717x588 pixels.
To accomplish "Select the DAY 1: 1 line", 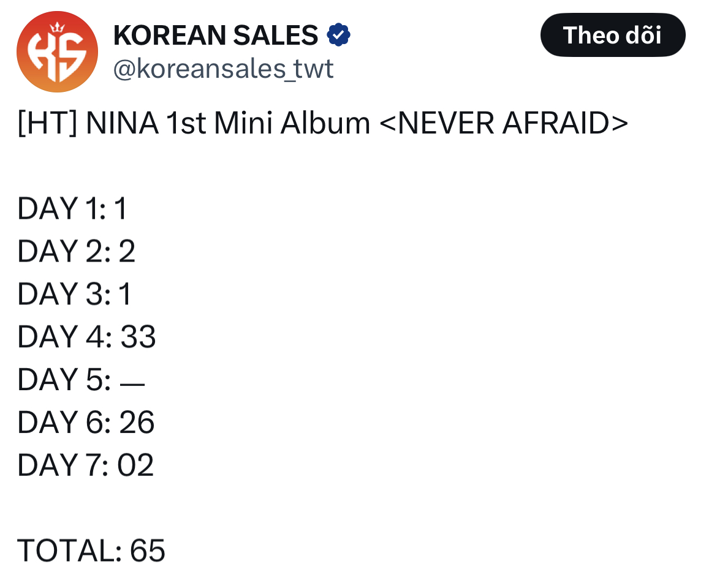I will point(70,208).
